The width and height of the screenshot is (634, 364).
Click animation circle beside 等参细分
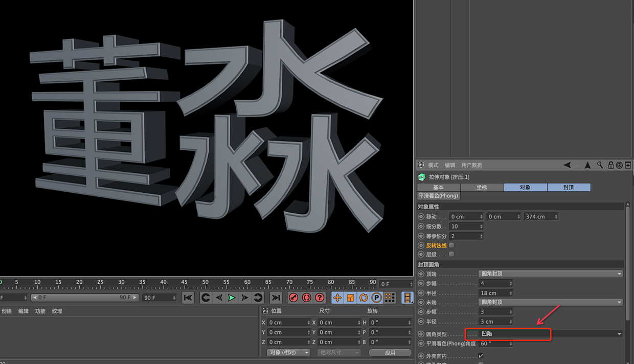(x=421, y=236)
